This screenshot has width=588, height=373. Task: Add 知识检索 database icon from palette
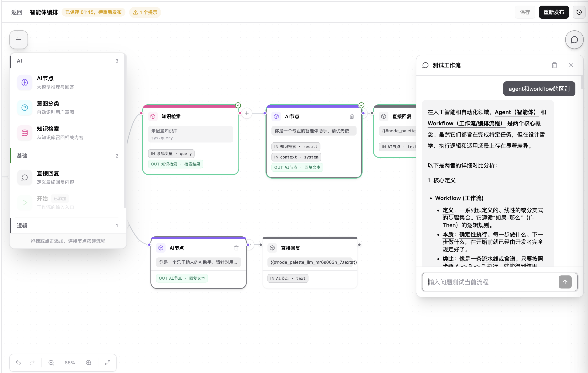point(25,133)
